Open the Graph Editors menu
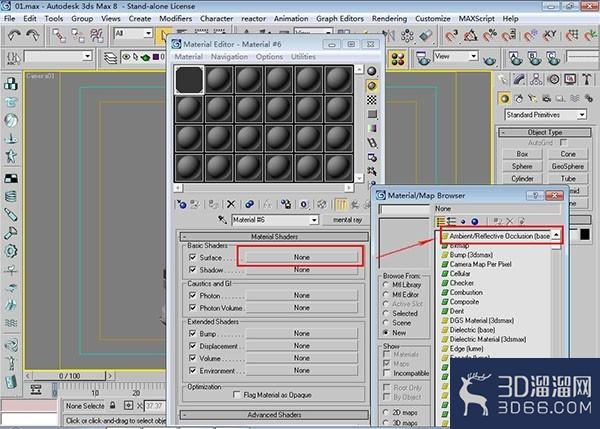 click(x=340, y=19)
